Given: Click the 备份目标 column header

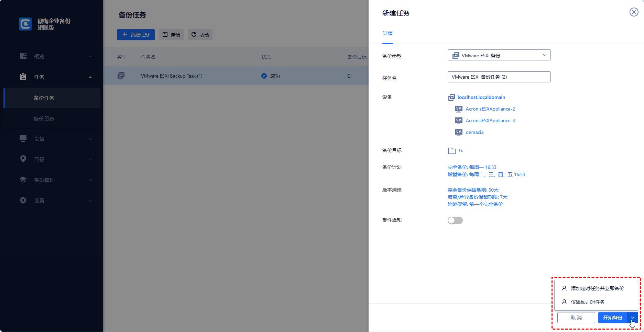Looking at the screenshot, I should pyautogui.click(x=357, y=57).
